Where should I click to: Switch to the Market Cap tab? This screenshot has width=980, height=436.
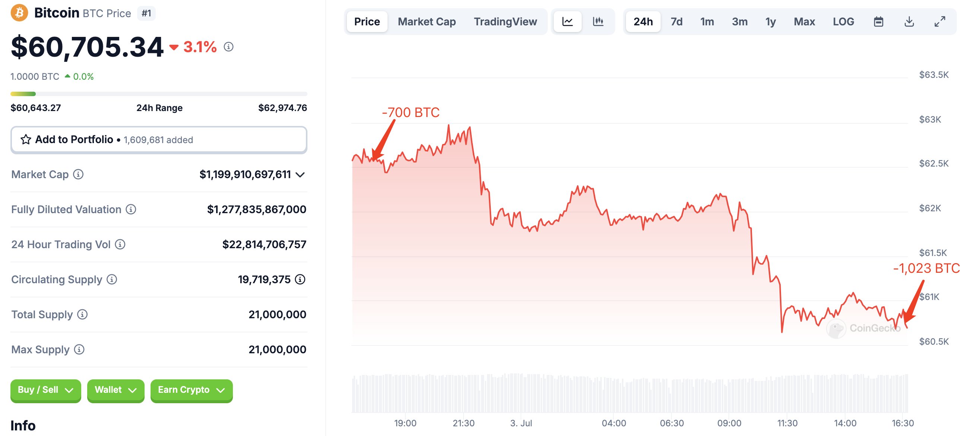[x=426, y=22]
